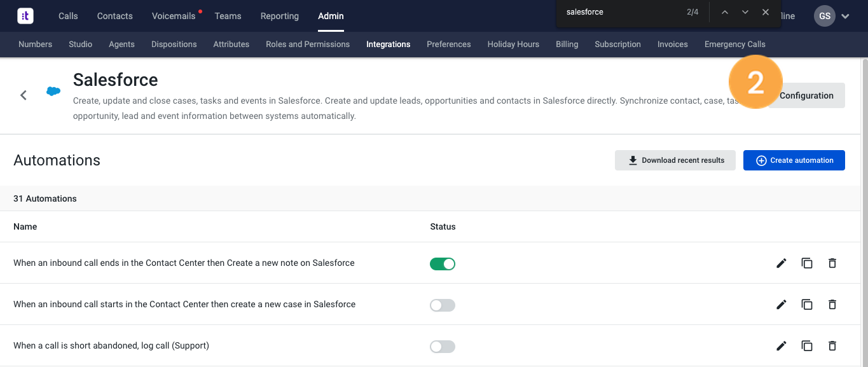Open the Reporting menu

(x=279, y=16)
